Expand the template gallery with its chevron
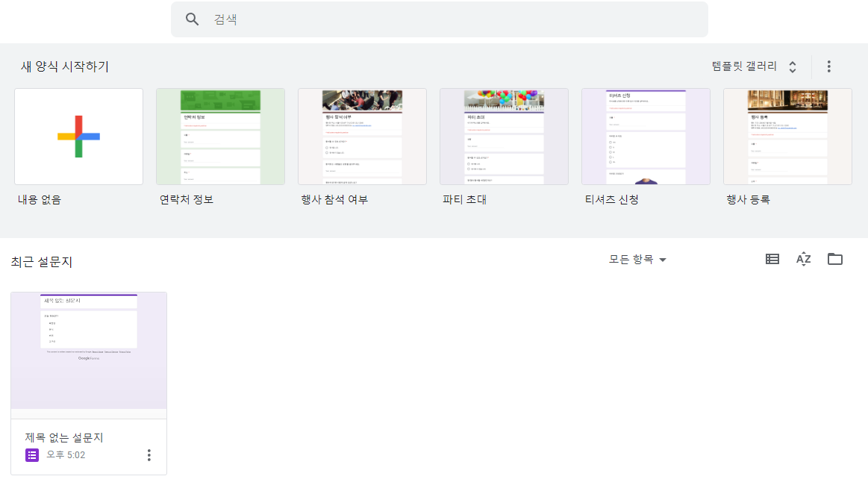868x488 pixels. [792, 66]
